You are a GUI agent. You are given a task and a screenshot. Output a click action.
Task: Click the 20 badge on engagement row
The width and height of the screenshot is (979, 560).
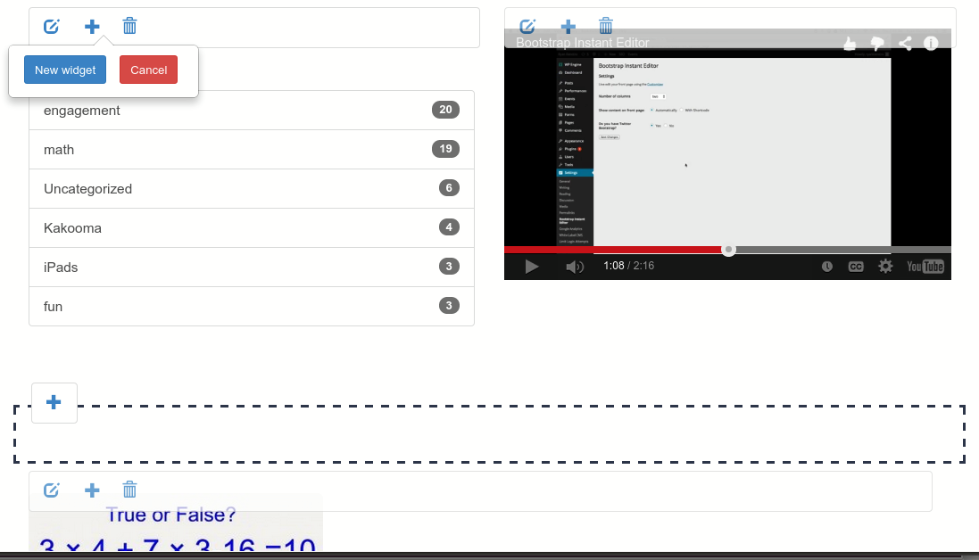(445, 110)
